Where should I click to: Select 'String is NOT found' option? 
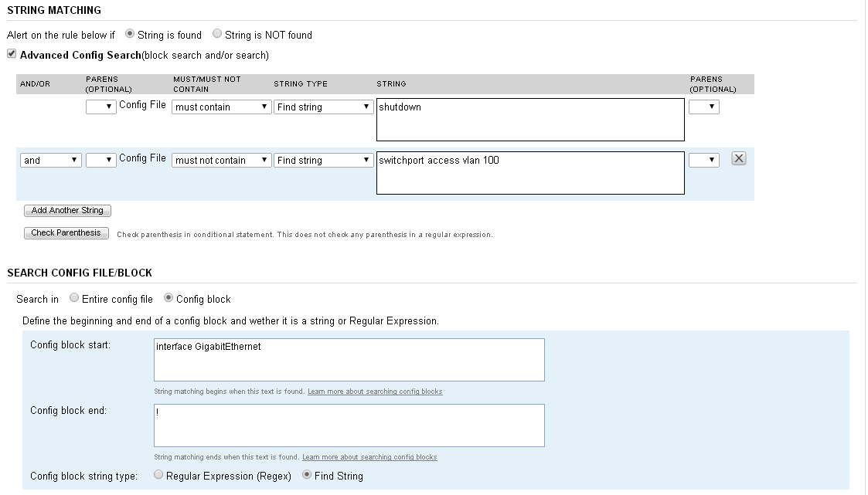click(217, 35)
